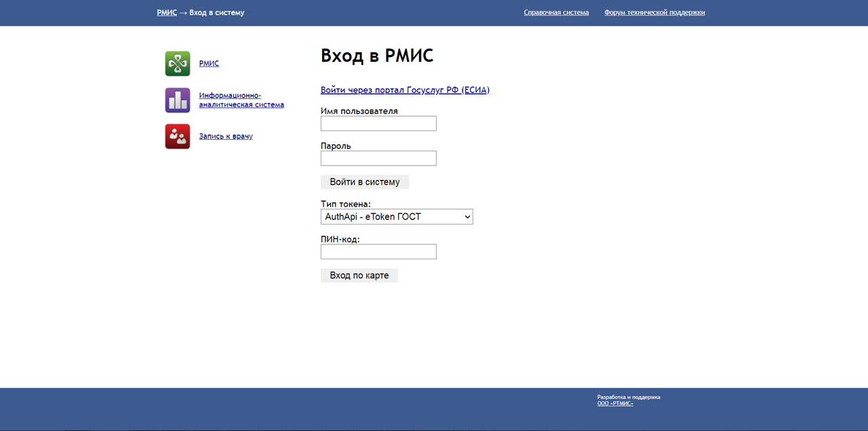The width and height of the screenshot is (868, 431).
Task: Focus the Пароль text field
Action: coord(378,158)
